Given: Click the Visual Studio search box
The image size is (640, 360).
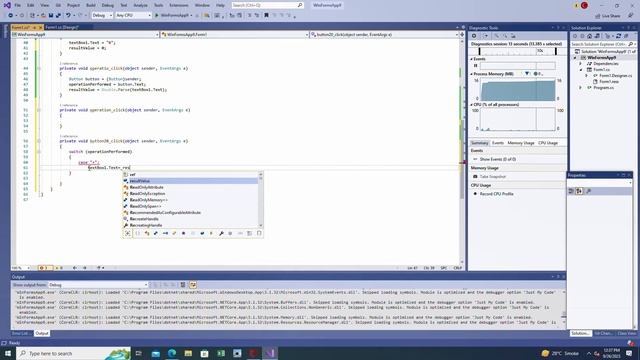Looking at the screenshot, I should click(267, 5).
